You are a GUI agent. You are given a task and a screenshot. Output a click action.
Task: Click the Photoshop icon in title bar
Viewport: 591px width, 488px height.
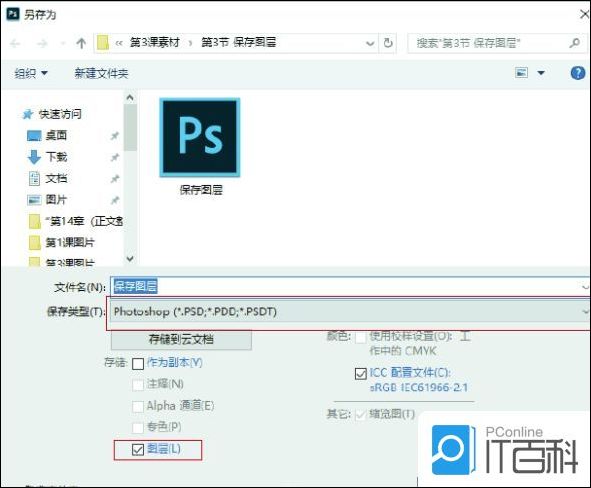pyautogui.click(x=12, y=14)
